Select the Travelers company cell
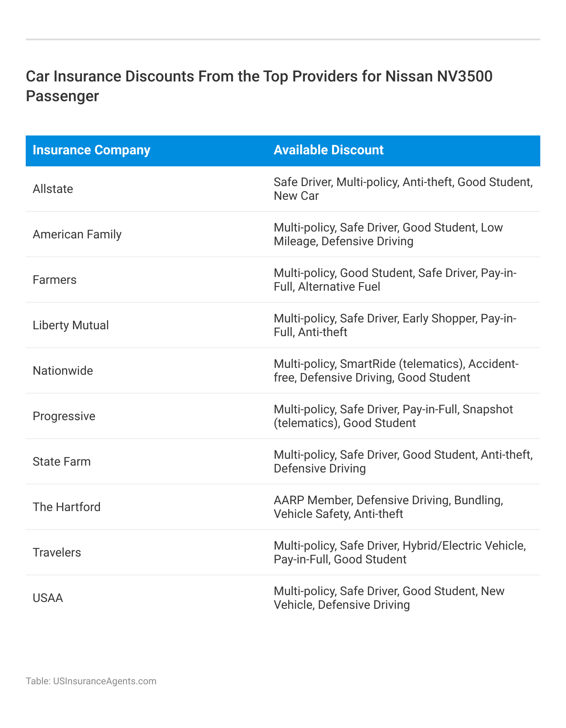The width and height of the screenshot is (566, 728). pyautogui.click(x=57, y=553)
